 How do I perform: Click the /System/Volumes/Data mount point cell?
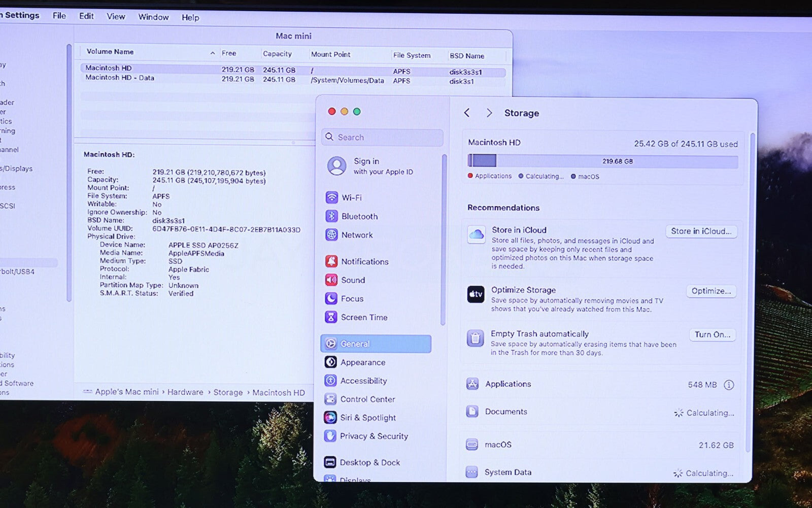pos(347,80)
